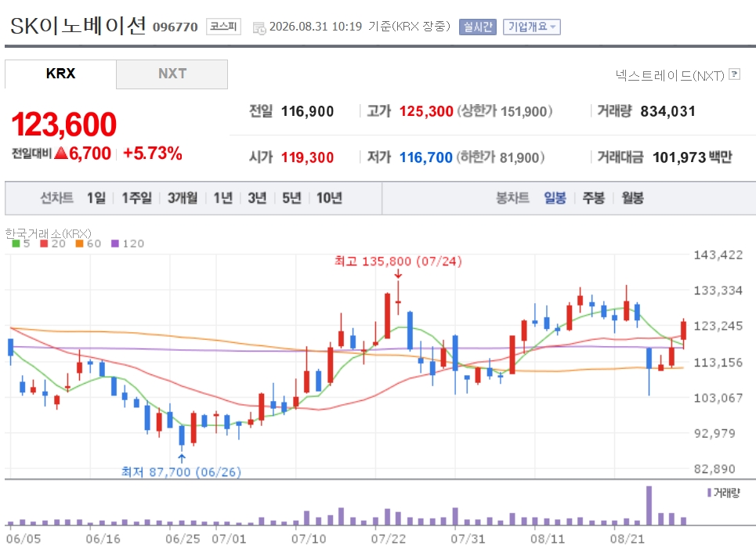The height and width of the screenshot is (549, 756).
Task: Click the green 5-day moving average swatch
Action: pyautogui.click(x=16, y=244)
